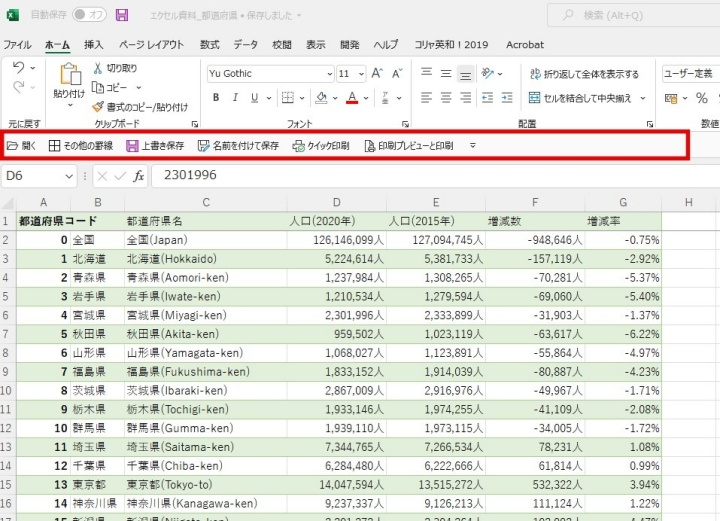Open the font color dropdown arrow
Image resolution: width=720 pixels, height=521 pixels.
point(366,98)
